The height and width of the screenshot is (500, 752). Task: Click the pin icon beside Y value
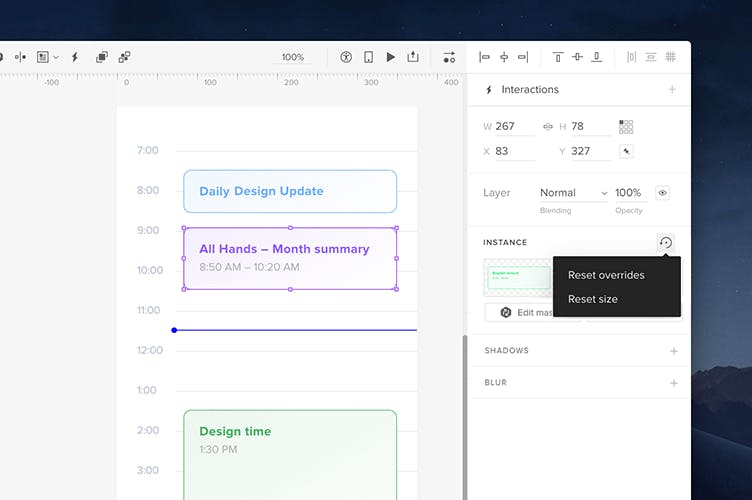(x=626, y=151)
